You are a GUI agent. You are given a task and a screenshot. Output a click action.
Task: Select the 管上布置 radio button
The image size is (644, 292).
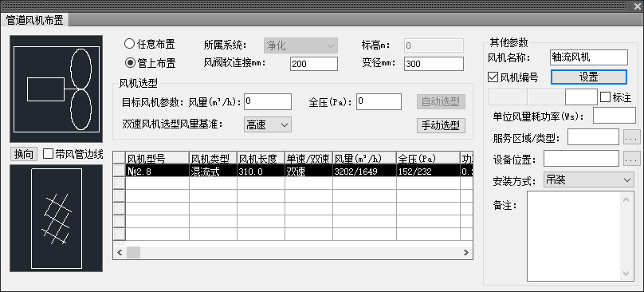(x=129, y=63)
